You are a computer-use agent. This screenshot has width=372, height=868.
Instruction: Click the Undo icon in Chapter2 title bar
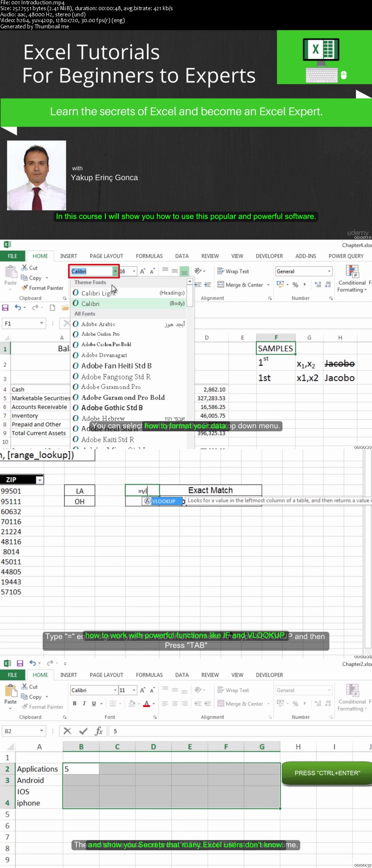click(33, 663)
